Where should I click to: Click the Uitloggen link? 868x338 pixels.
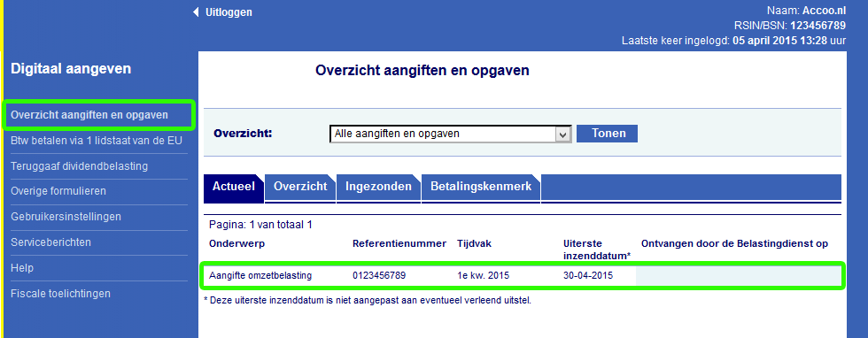(x=229, y=12)
